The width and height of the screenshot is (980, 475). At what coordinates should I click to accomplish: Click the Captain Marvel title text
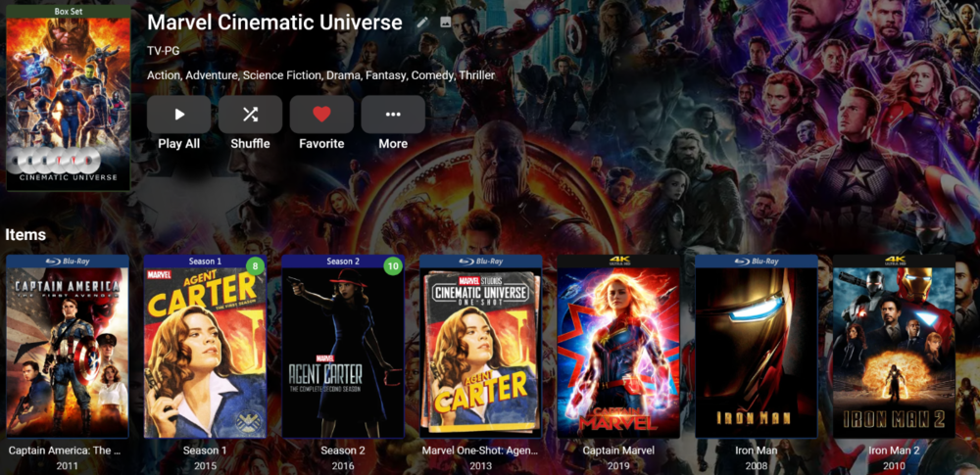pyautogui.click(x=618, y=450)
